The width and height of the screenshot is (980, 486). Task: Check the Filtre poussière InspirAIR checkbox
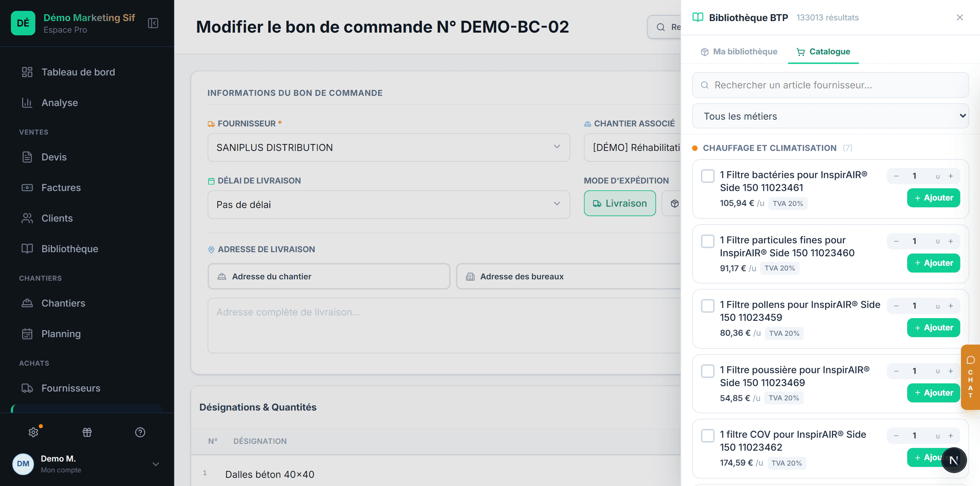pyautogui.click(x=708, y=371)
